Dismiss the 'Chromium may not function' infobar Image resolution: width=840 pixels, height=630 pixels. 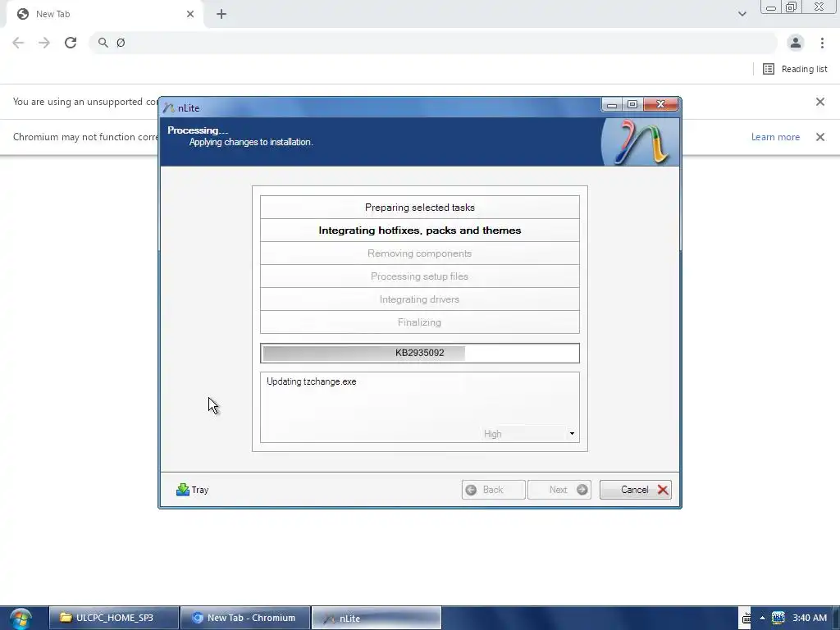pos(820,137)
